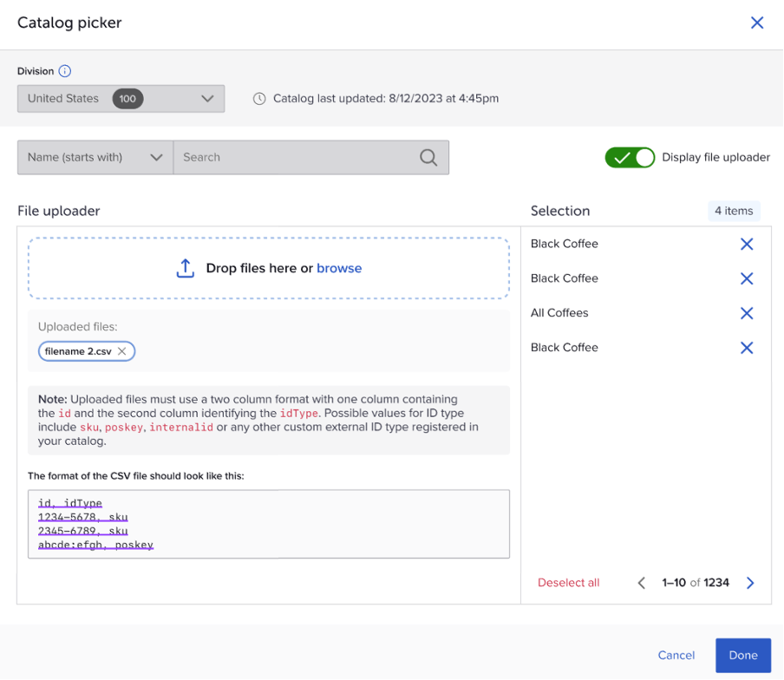The image size is (784, 680).
Task: Remove the first Black Coffee selection
Action: (x=746, y=245)
